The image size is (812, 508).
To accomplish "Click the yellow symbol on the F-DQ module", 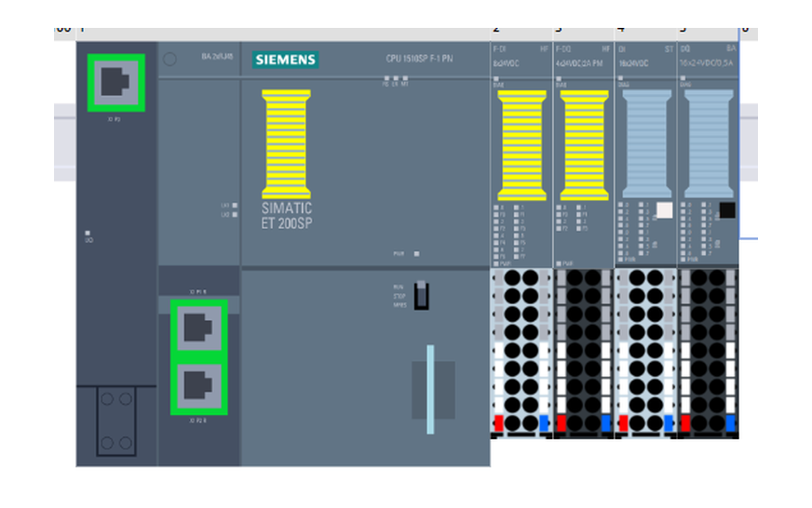I will pos(584,145).
